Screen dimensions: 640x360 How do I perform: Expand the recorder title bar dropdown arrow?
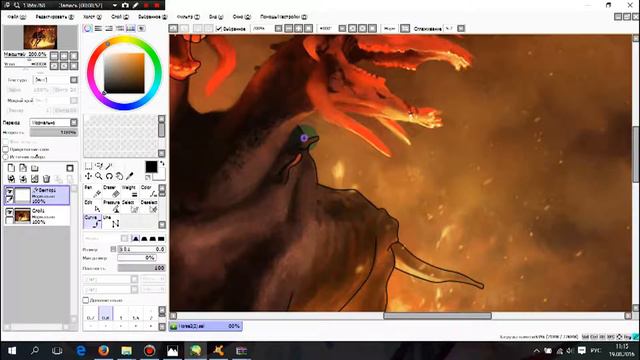coord(115,5)
